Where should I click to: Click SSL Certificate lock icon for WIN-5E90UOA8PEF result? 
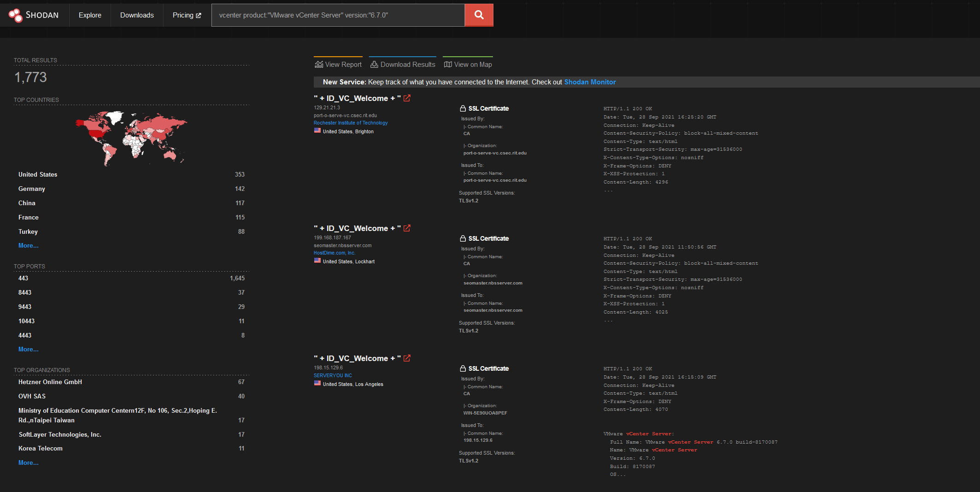[463, 368]
